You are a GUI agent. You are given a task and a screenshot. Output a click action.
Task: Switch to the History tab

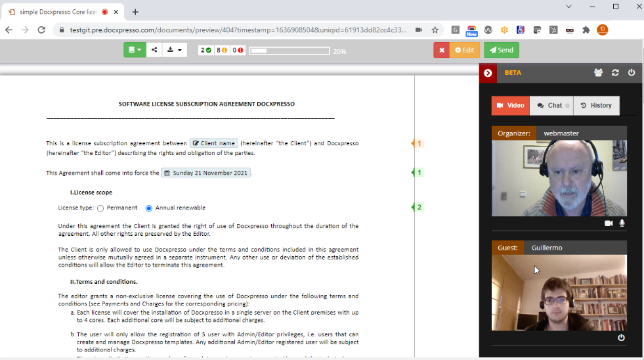(596, 106)
